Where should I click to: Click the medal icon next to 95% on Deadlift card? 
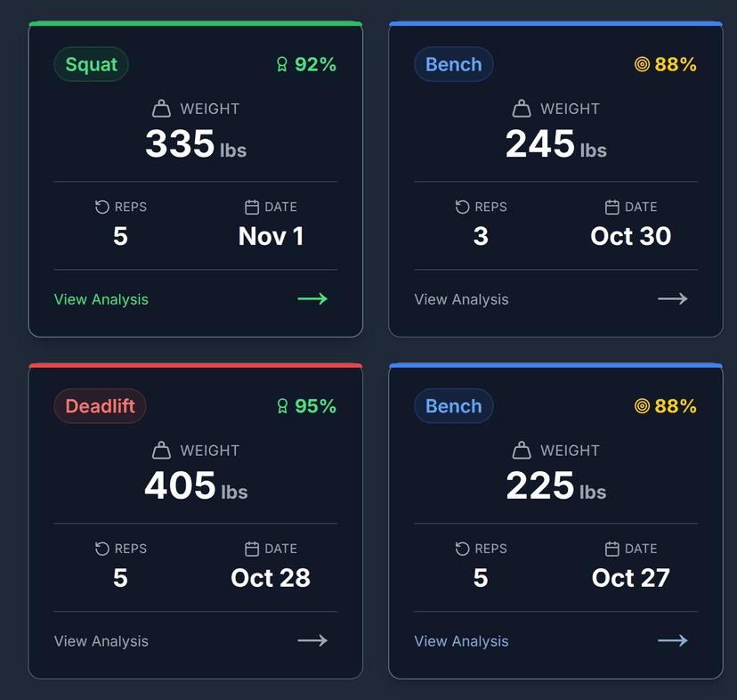282,406
